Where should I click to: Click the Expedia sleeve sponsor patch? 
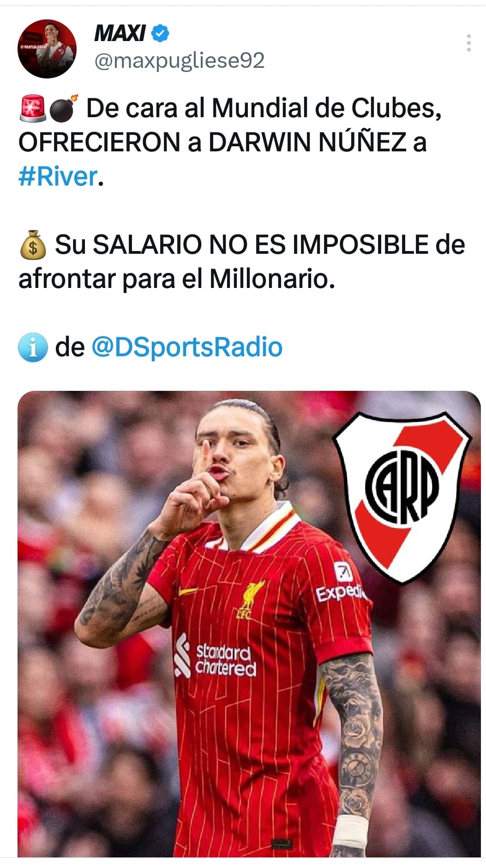point(342,583)
